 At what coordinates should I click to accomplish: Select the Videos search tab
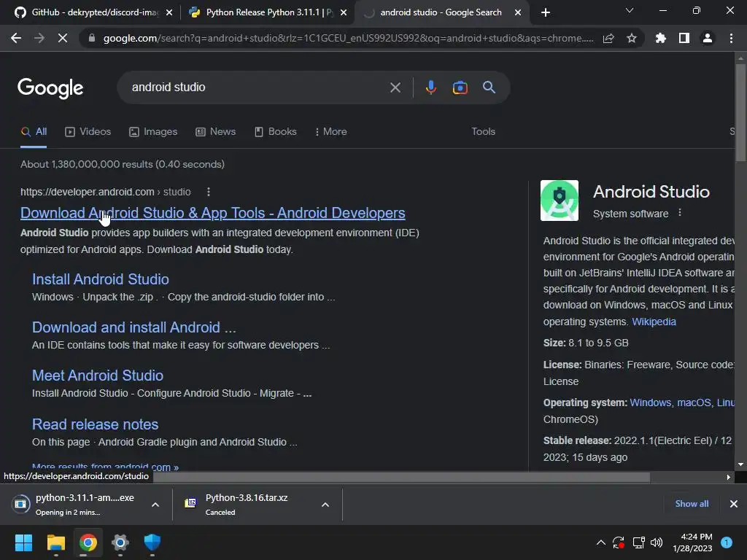click(x=88, y=131)
